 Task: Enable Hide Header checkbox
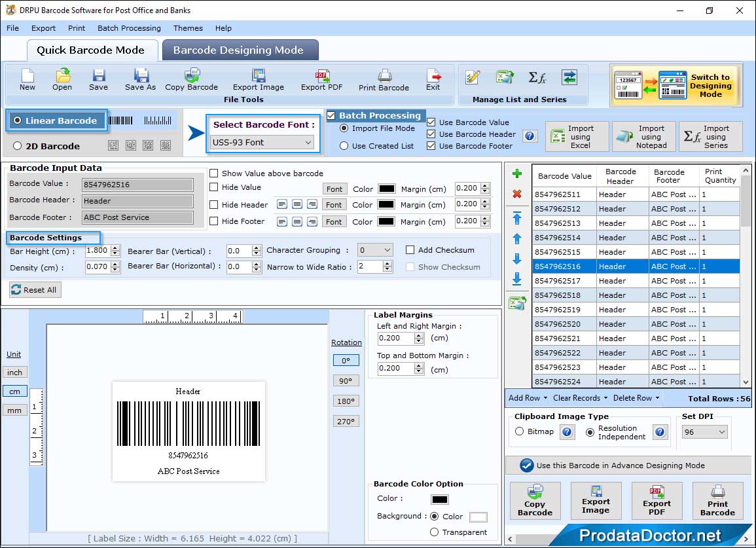coord(213,204)
